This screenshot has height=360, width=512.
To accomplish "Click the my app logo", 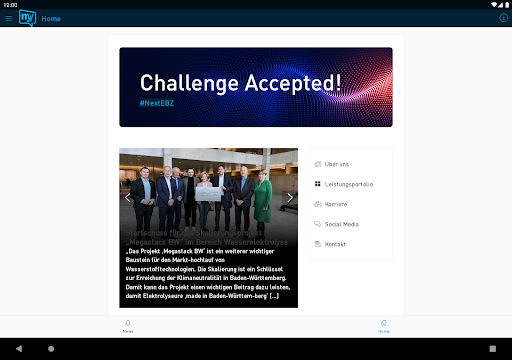I will [x=27, y=18].
